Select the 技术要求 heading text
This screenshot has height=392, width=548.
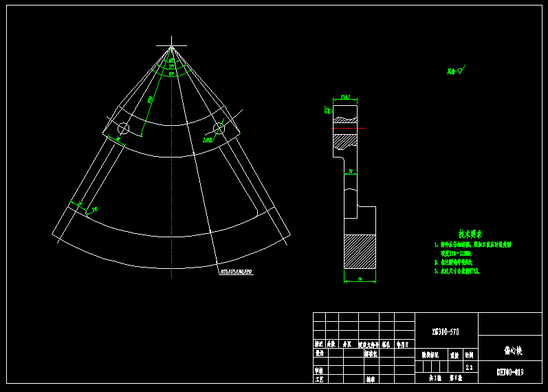(x=470, y=234)
